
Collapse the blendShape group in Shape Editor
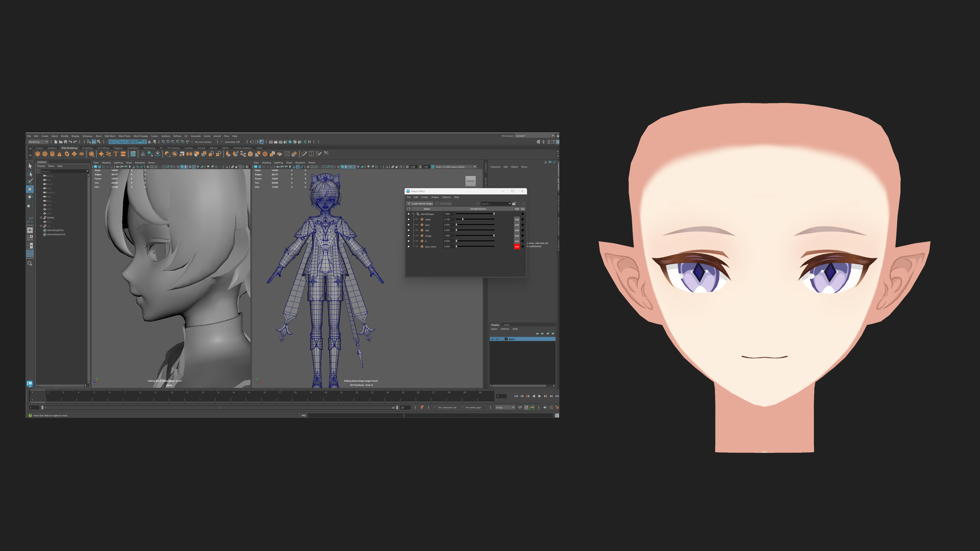point(413,214)
